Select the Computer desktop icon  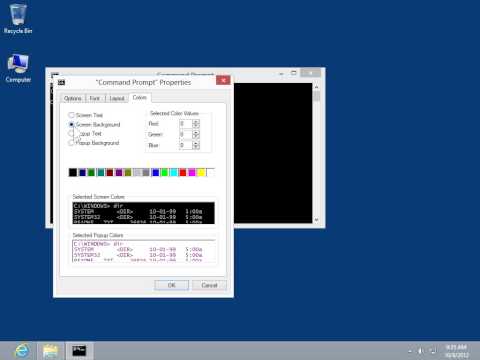(x=18, y=68)
